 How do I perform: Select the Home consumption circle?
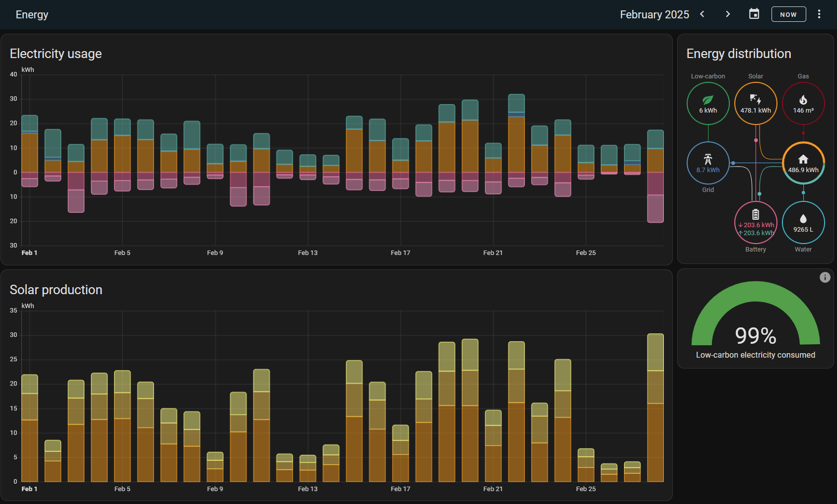(803, 163)
